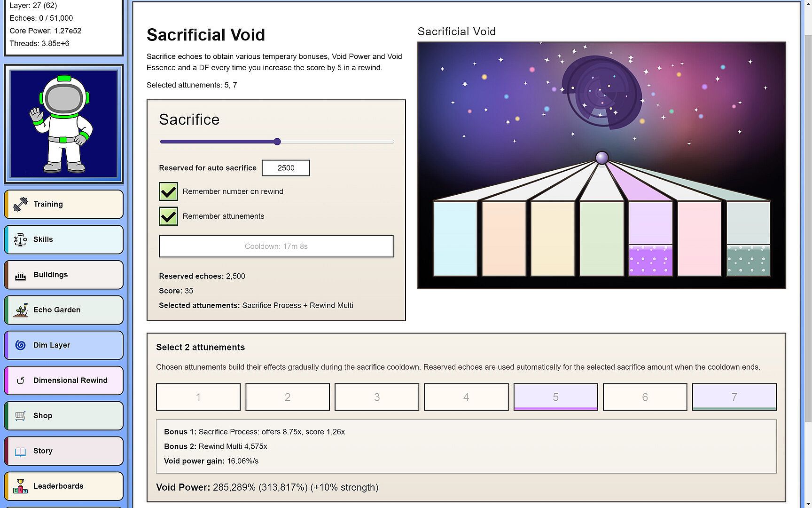The height and width of the screenshot is (508, 812).
Task: Click the 'Core Power: 1.27e52' stat
Action: tap(46, 31)
